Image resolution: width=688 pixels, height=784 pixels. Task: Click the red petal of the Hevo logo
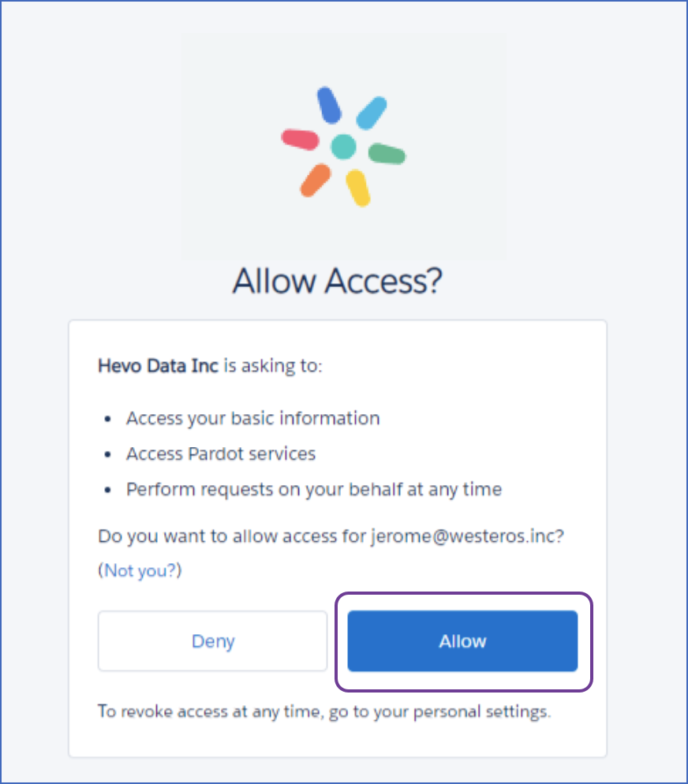click(x=301, y=137)
